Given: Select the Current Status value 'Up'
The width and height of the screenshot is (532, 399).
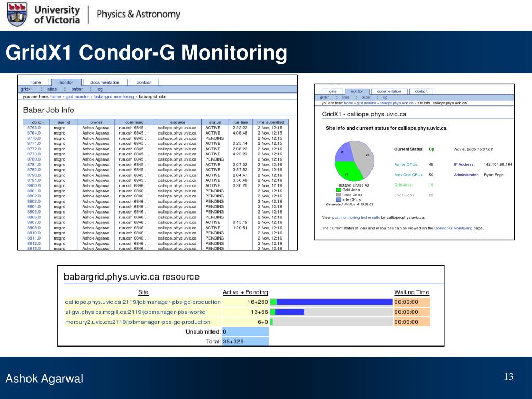Looking at the screenshot, I should pos(431,149).
